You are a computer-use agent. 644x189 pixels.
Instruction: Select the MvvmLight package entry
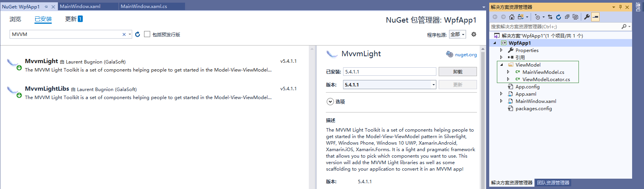click(x=154, y=65)
